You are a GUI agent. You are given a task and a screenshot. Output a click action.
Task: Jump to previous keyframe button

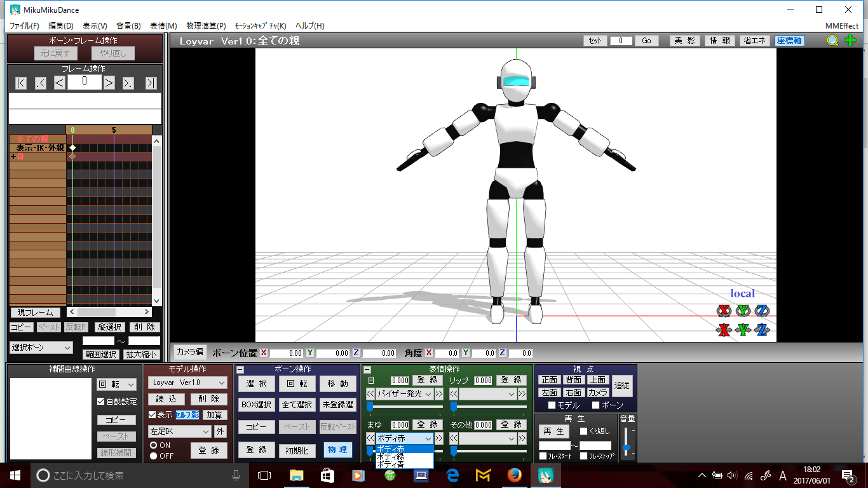(x=41, y=83)
